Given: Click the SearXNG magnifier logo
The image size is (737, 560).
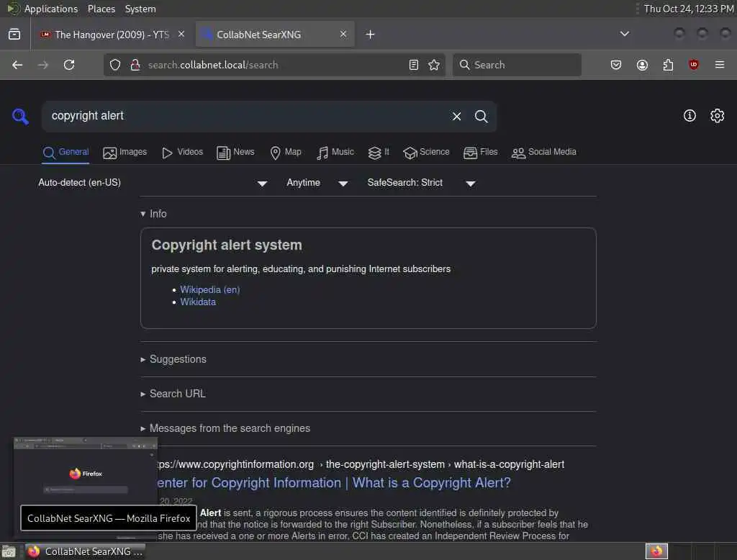Looking at the screenshot, I should (x=20, y=116).
